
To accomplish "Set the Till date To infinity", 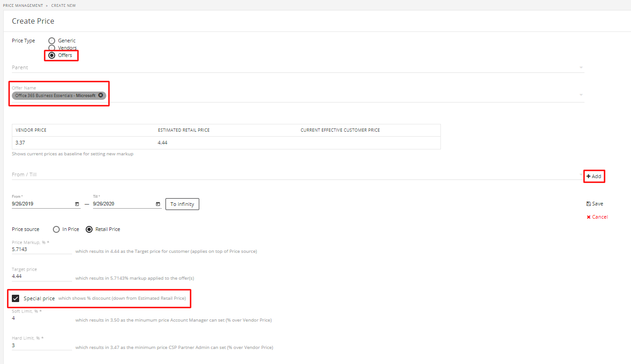I will [x=182, y=204].
